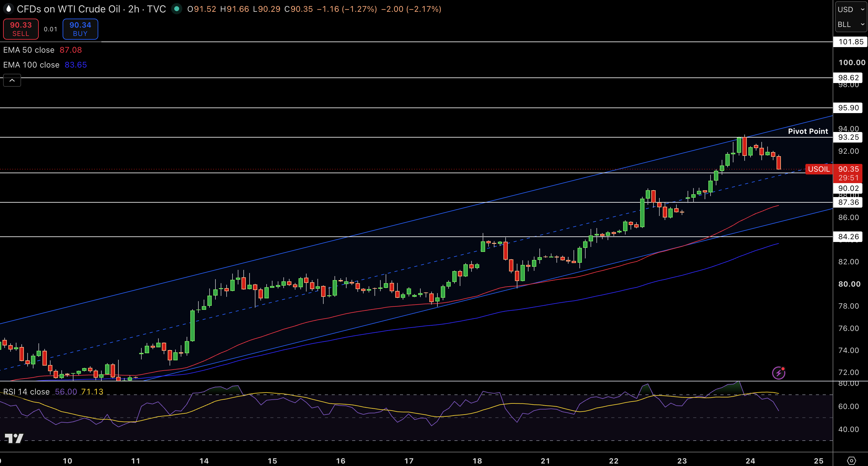Click the CFDs on WTI Crude Oil title
Screen dimensions: 868x466
pyautogui.click(x=69, y=9)
